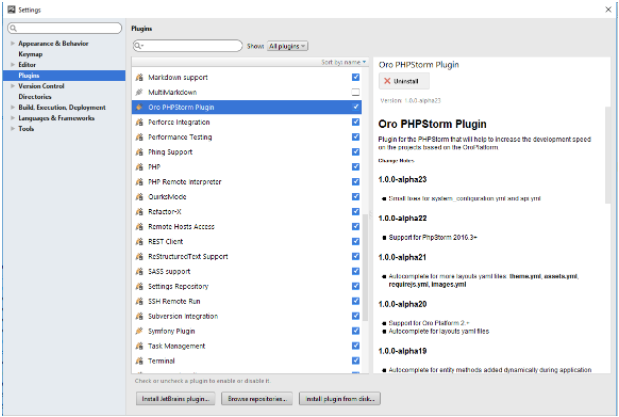Click the REST Client plugin icon
This screenshot has height=417, width=619.
(x=139, y=242)
